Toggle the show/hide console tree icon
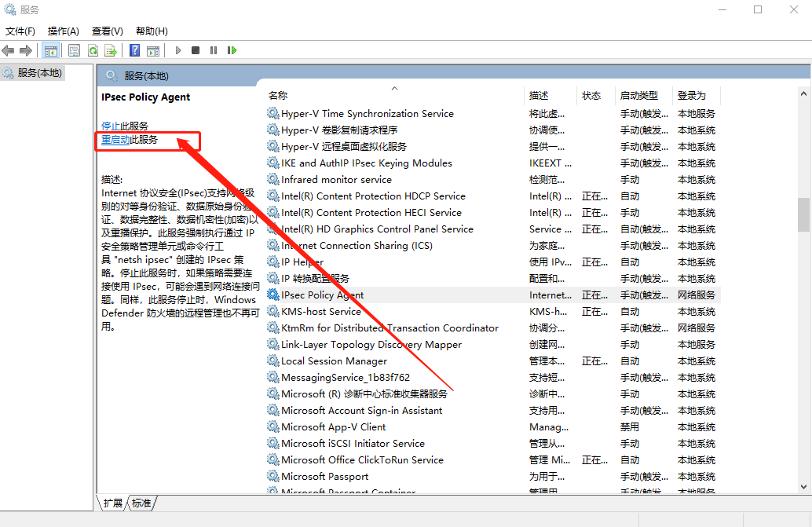The width and height of the screenshot is (812, 527). [50, 50]
